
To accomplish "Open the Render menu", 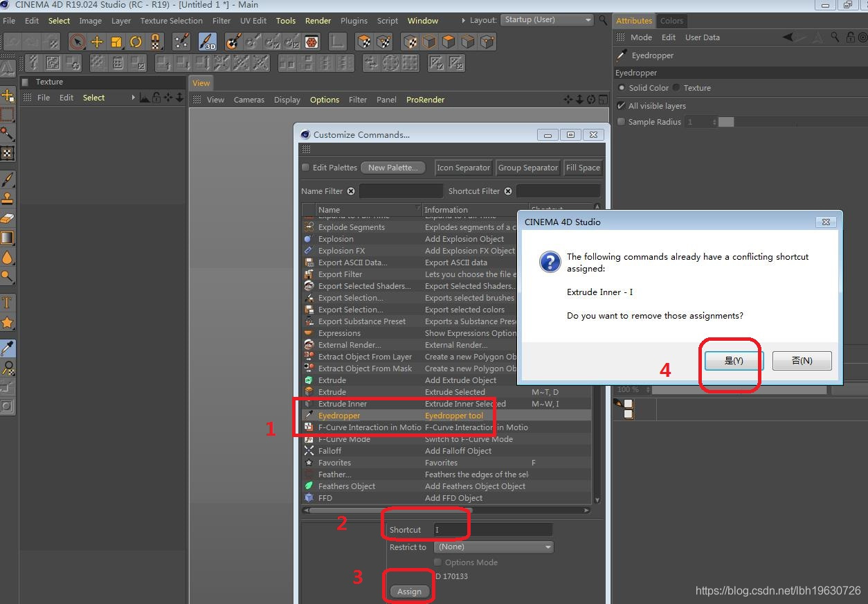I will [318, 21].
